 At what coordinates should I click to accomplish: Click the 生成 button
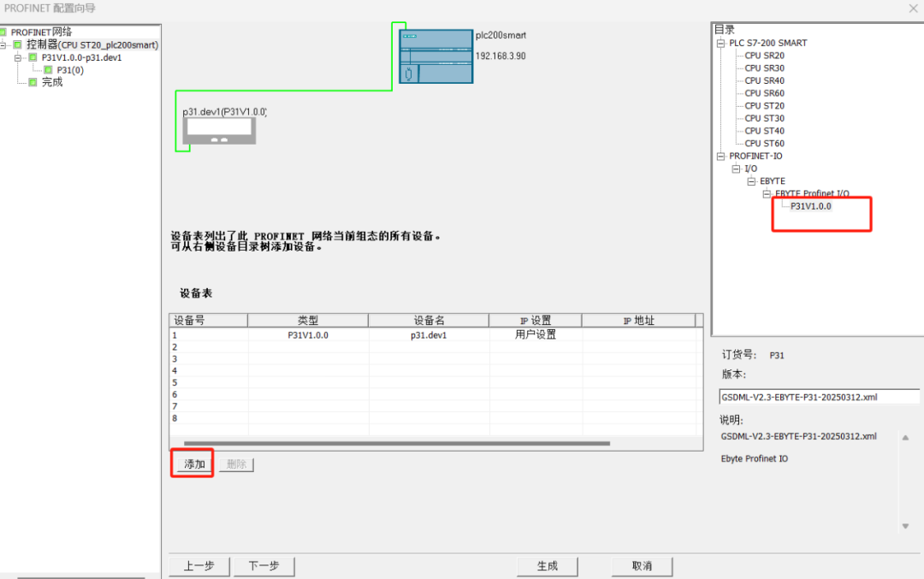tap(548, 566)
